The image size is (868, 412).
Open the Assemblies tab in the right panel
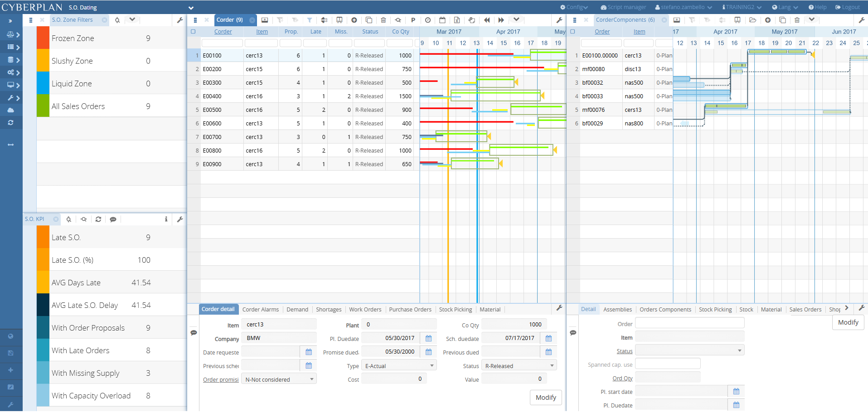coord(617,309)
